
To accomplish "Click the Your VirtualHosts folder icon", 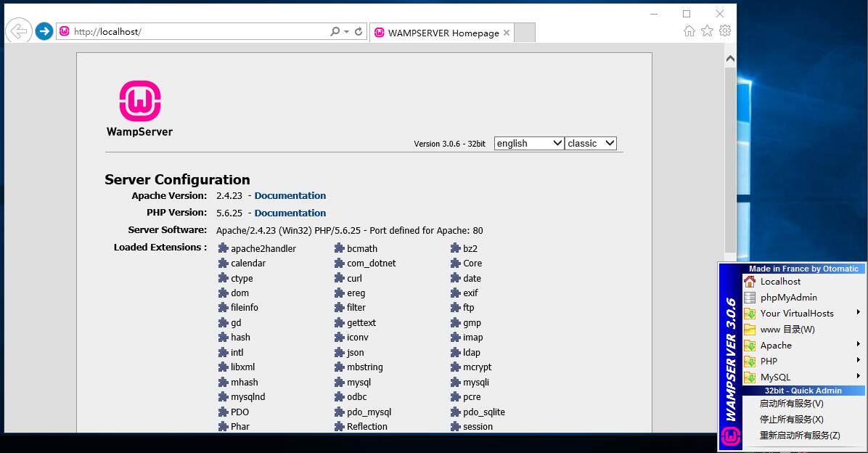I will click(x=750, y=314).
